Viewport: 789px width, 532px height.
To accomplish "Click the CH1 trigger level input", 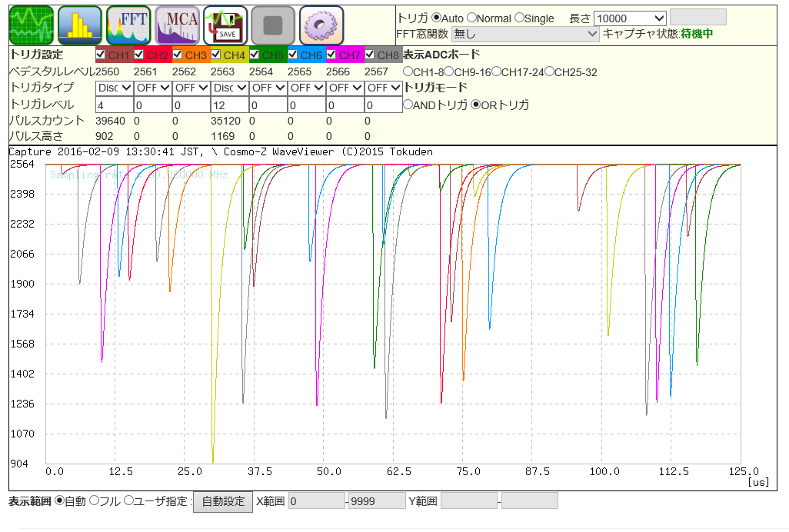I will [114, 105].
